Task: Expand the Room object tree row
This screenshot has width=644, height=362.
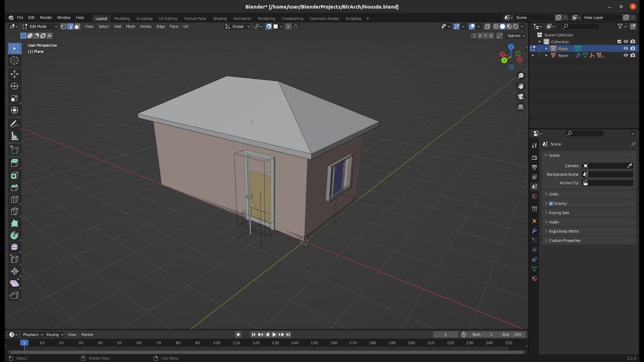Action: 546,55
